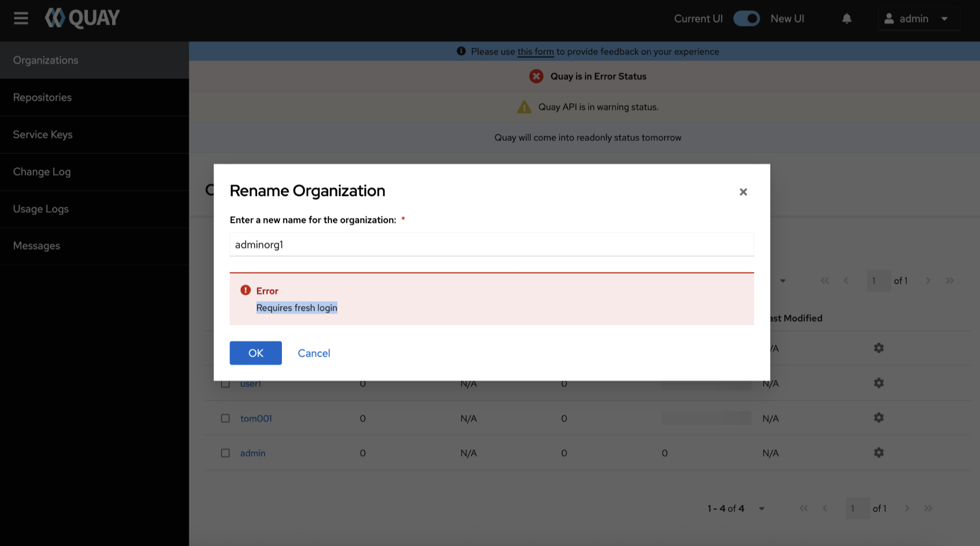Open settings gear for admin row

[x=878, y=453]
